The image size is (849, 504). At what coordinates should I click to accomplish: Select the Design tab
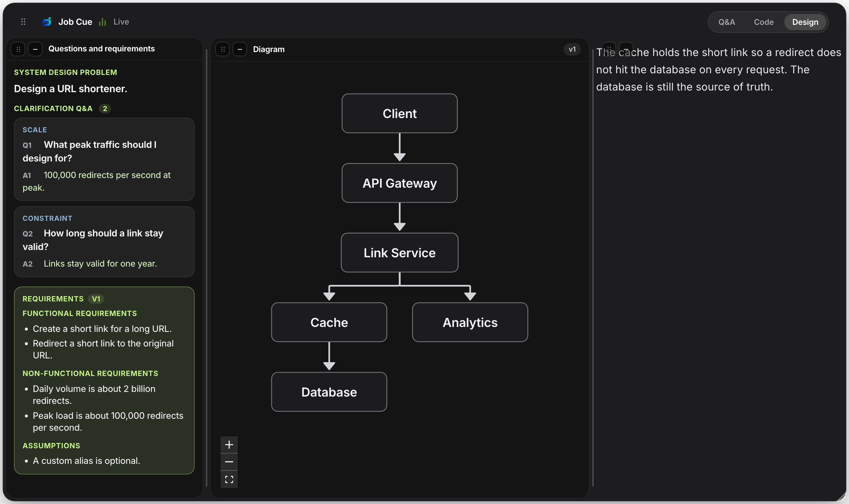805,22
